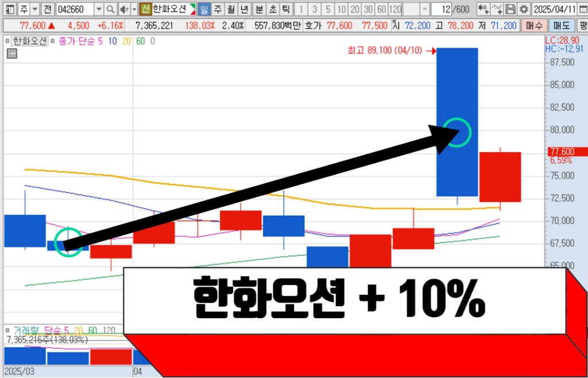
Task: Switch to the 년 yearly chart period
Action: (243, 9)
